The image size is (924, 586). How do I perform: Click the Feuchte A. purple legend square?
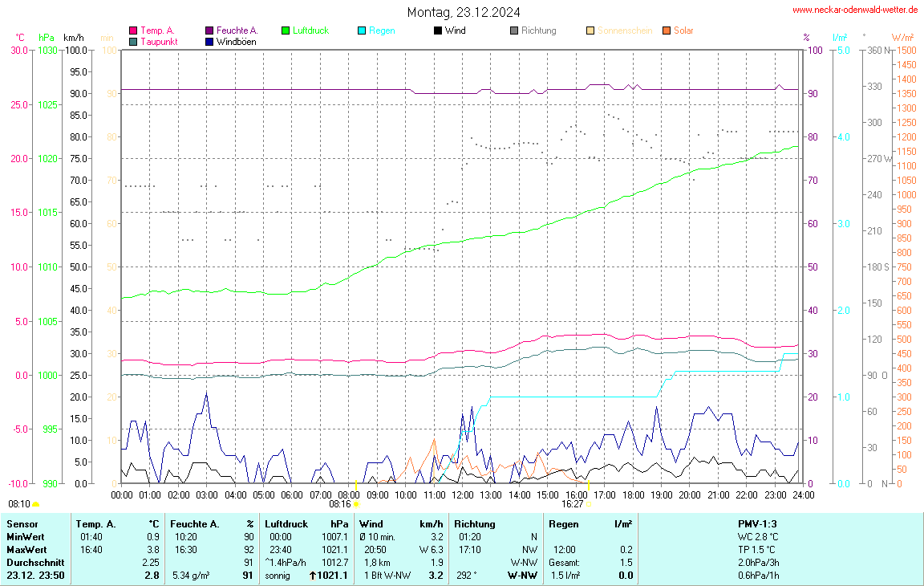(x=209, y=31)
